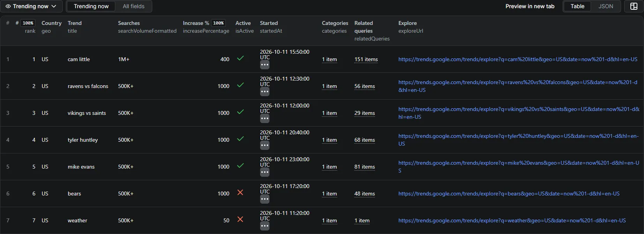Screen dimensions: 644x234
Task: Click active checkmark for ravens vs falcons
Action: (240, 85)
